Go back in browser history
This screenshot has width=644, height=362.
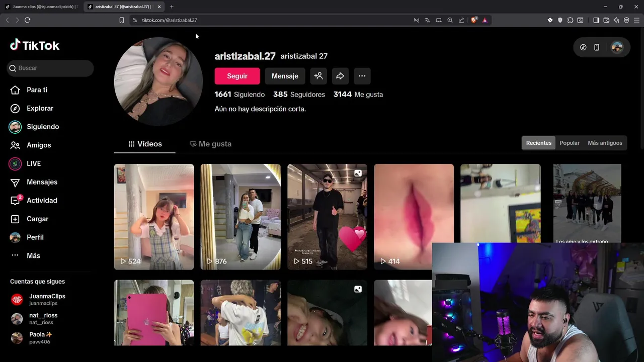point(7,20)
